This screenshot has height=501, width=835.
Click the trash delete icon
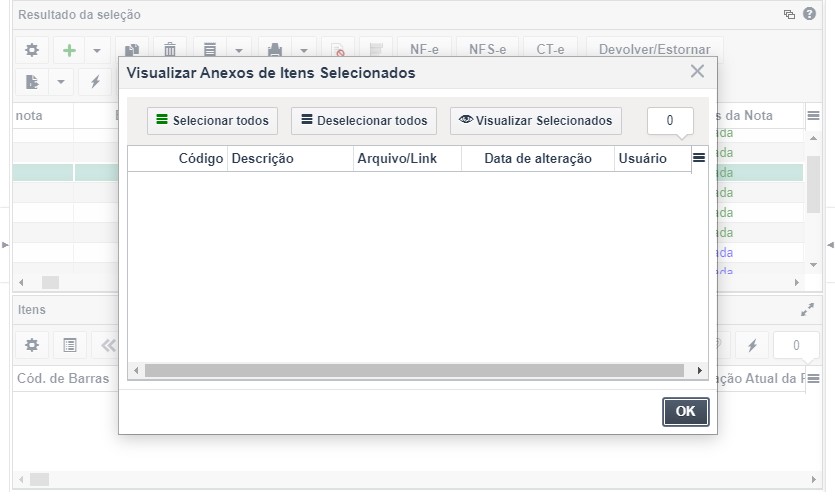pos(170,50)
